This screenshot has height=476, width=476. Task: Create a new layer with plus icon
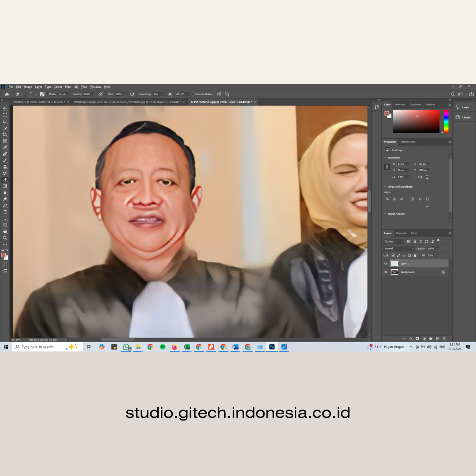tap(437, 338)
